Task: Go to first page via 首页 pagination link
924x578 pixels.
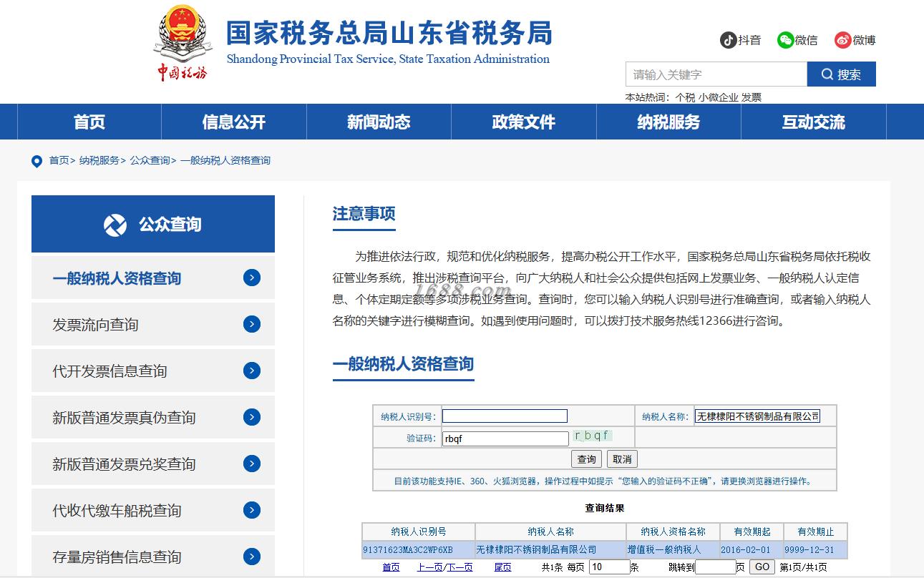Action: click(391, 567)
